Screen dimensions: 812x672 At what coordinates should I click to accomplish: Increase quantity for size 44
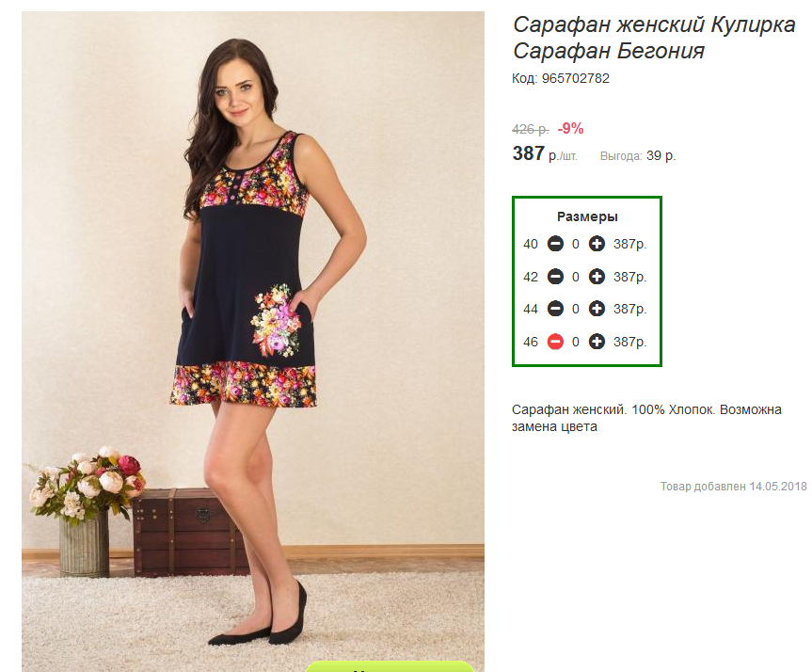pos(597,309)
